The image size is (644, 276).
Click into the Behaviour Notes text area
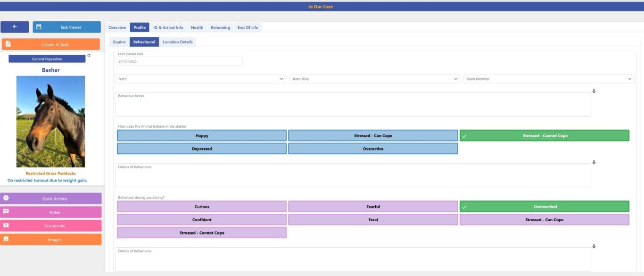click(x=353, y=104)
